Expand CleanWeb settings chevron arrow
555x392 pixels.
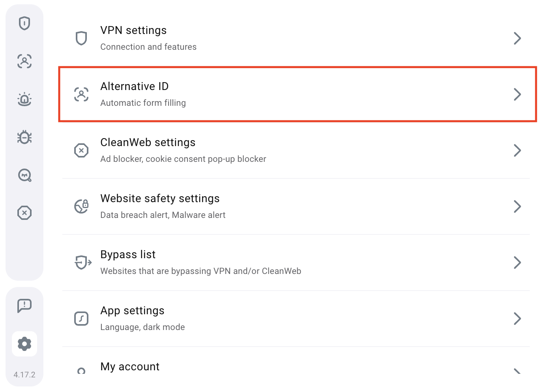pyautogui.click(x=517, y=150)
